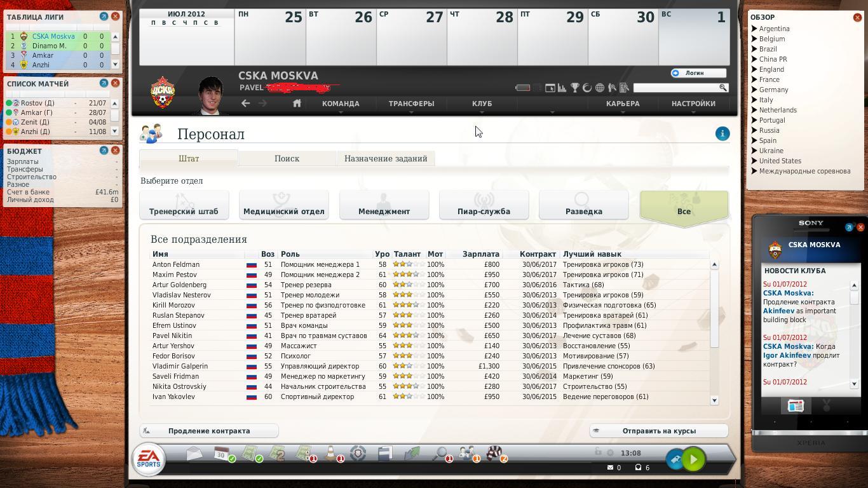Pop out the Таблица лиги widget
Screen dimensions: 868x488
coord(104,17)
